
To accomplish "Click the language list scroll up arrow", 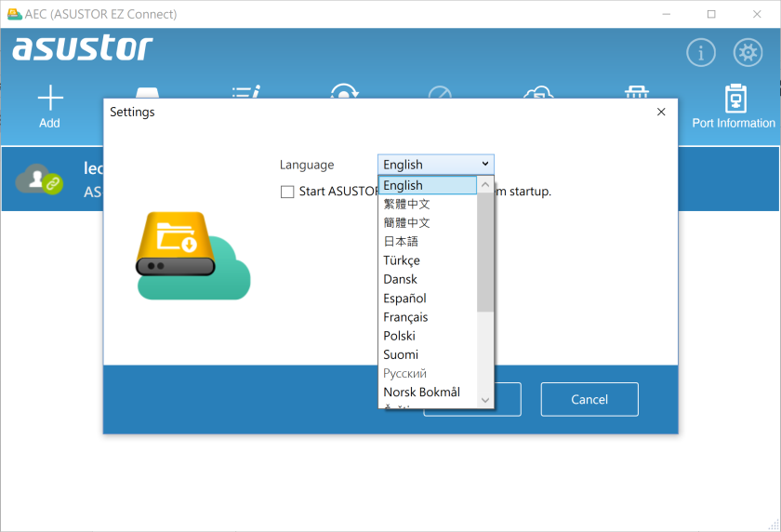I will [x=485, y=185].
